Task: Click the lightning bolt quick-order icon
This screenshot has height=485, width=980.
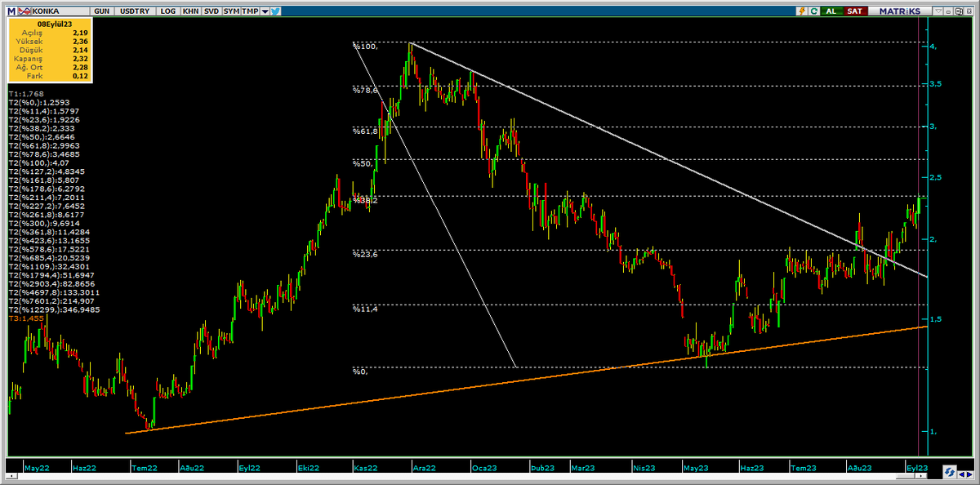Action: coord(802,11)
